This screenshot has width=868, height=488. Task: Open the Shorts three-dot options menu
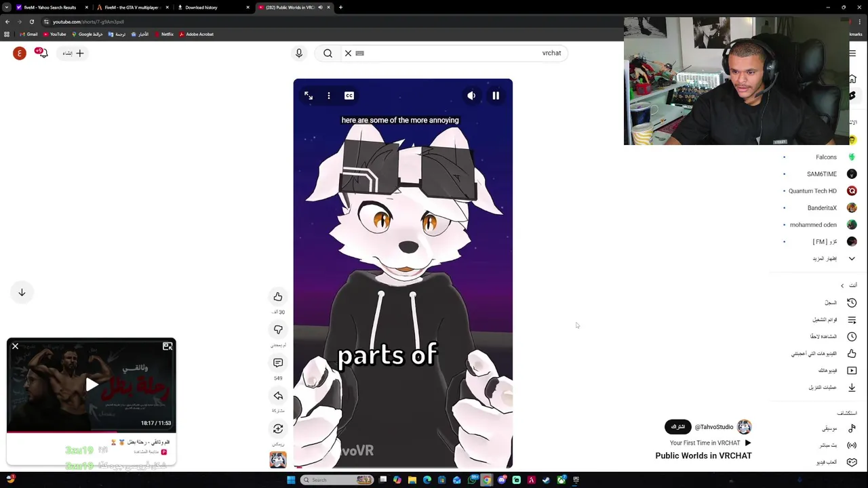pyautogui.click(x=329, y=96)
